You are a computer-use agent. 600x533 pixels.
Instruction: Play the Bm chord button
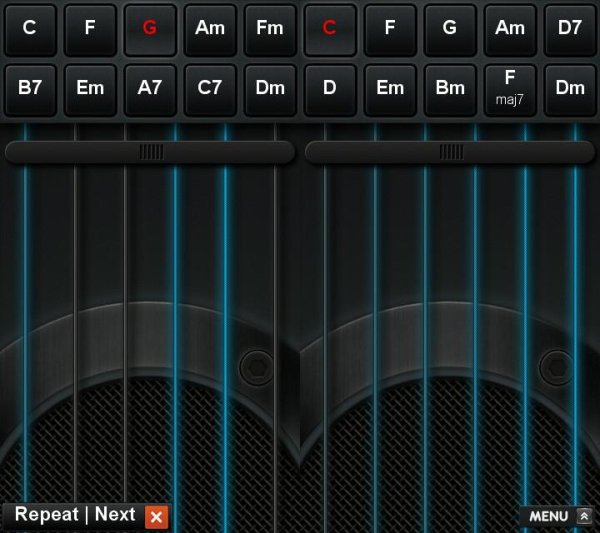(450, 90)
